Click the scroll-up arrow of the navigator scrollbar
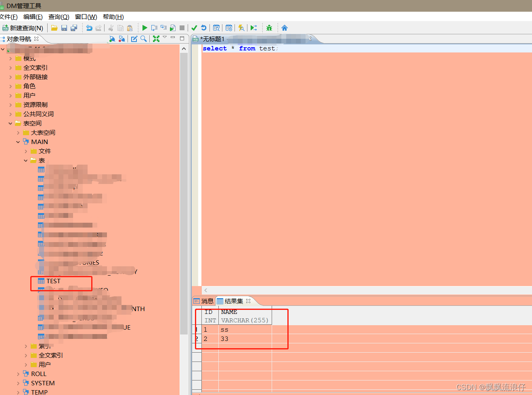 click(x=184, y=48)
